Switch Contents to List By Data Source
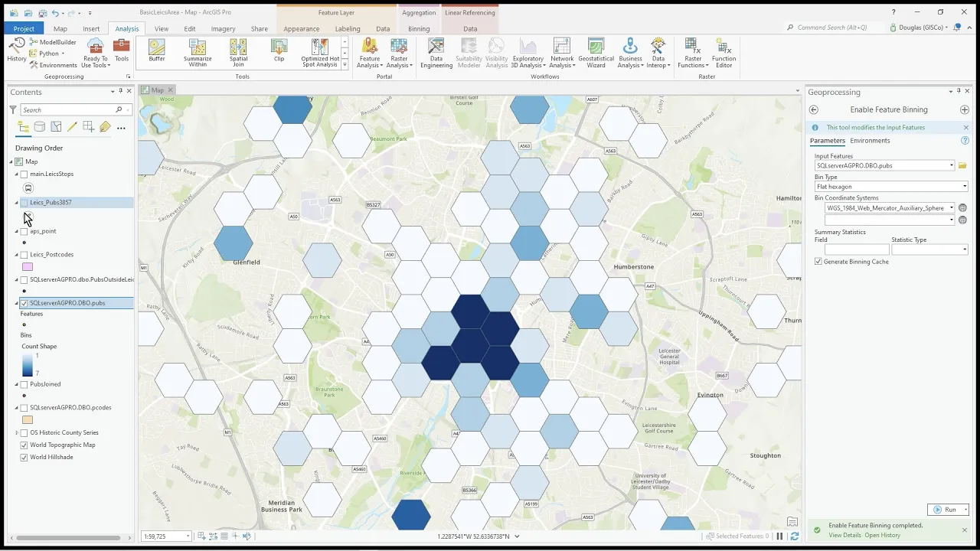 pyautogui.click(x=39, y=127)
